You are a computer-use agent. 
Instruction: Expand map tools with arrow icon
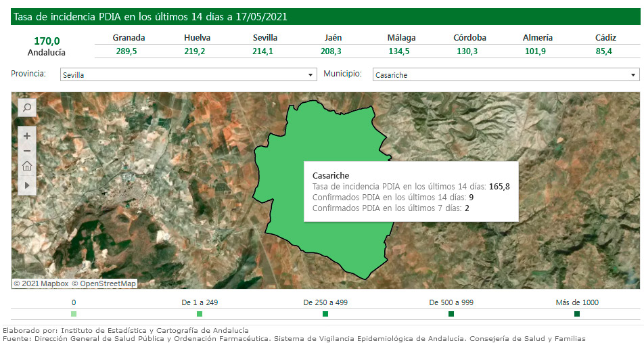click(x=27, y=184)
